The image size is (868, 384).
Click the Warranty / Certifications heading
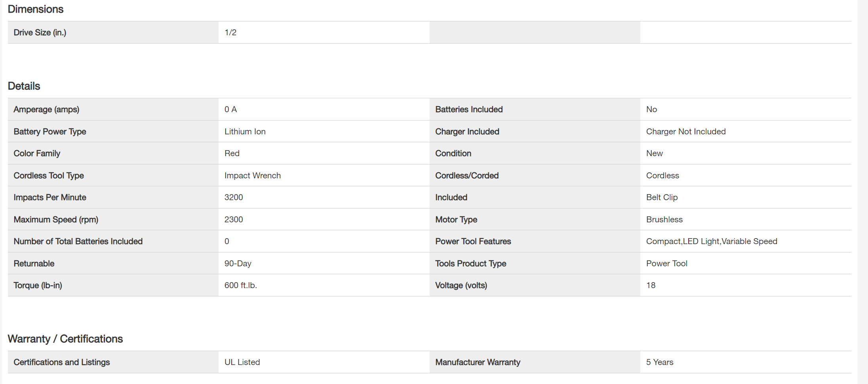click(x=65, y=339)
